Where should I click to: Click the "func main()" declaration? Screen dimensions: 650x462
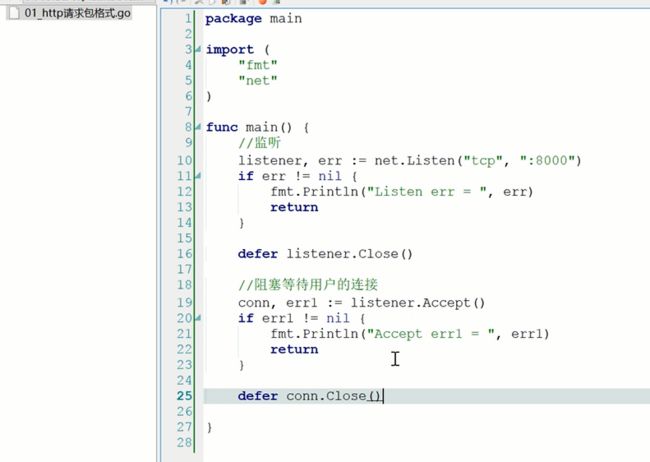[x=249, y=127]
